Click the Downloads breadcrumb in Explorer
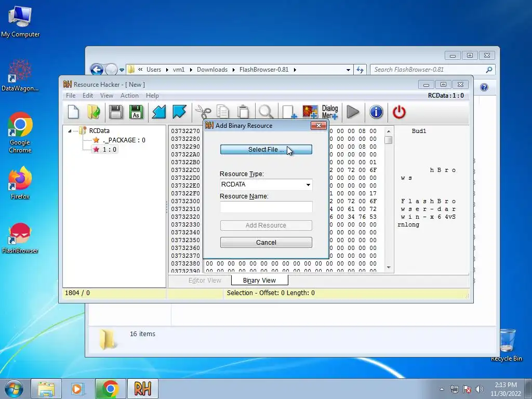532x399 pixels. (x=212, y=70)
